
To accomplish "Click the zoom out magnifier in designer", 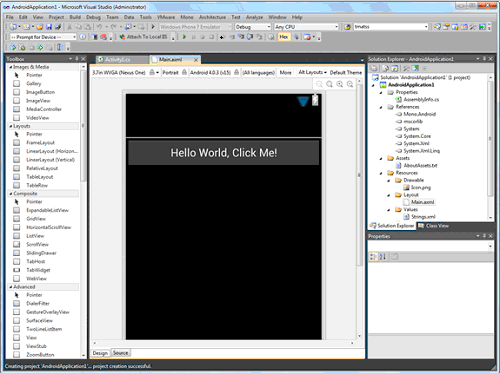I will pos(319,84).
